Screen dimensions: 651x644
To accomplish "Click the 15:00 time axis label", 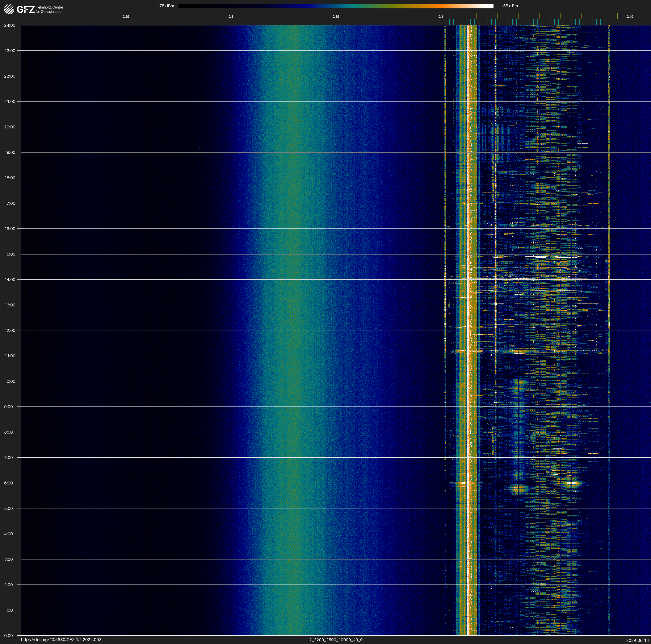I will tap(10, 254).
